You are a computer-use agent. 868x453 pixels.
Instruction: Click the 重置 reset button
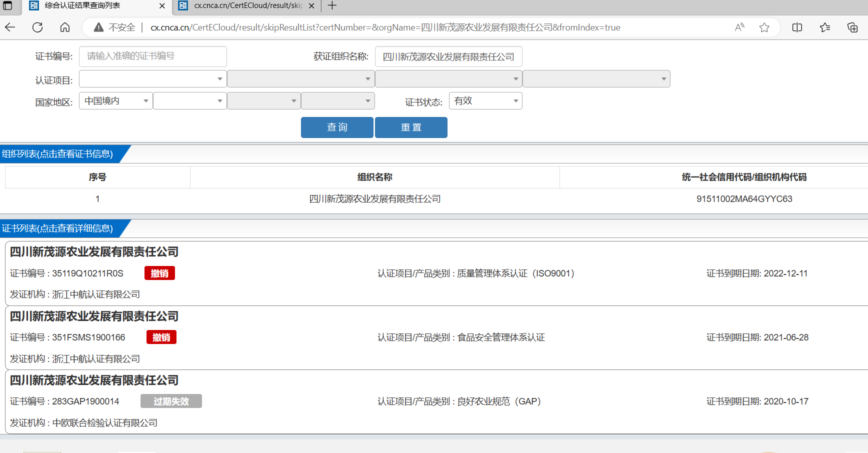(411, 127)
